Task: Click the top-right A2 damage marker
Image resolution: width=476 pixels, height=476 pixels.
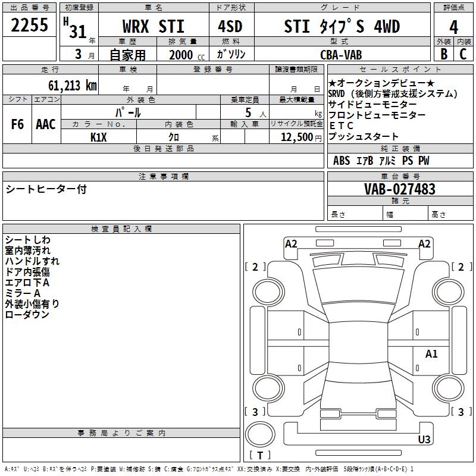Action: point(424,244)
